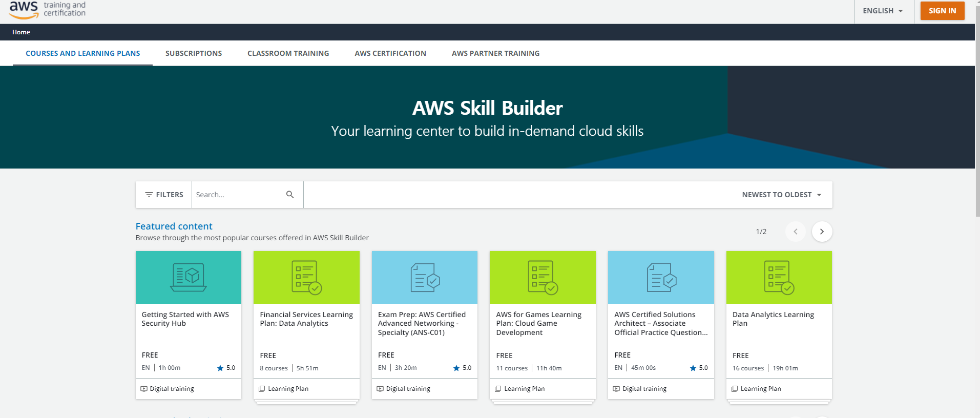Open the Newest to Oldest sort dropdown

coord(782,195)
